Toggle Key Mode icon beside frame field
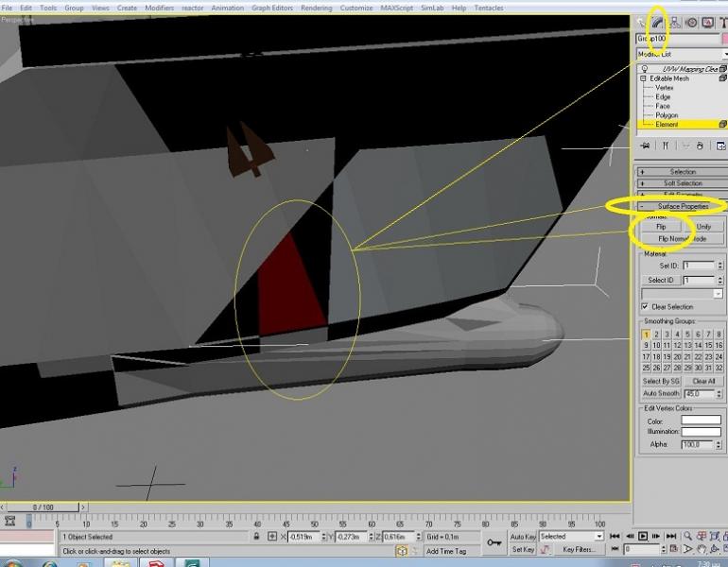This screenshot has height=567, width=728. pyautogui.click(x=615, y=549)
